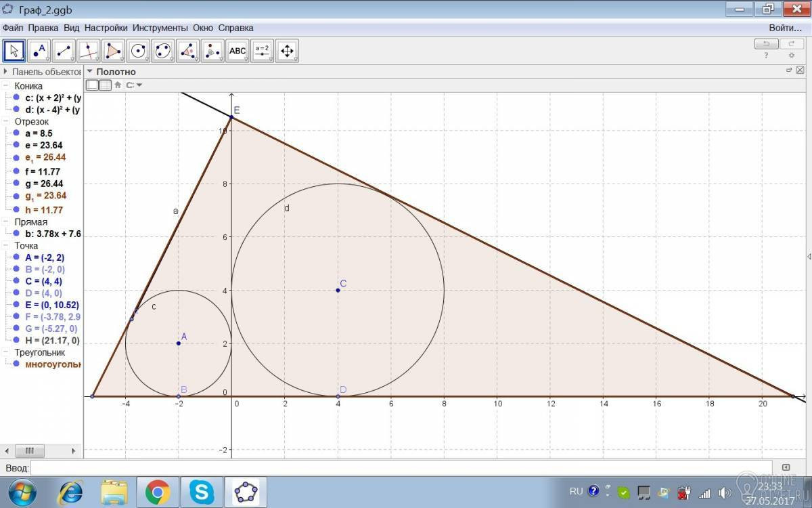Select the Move arrow tool
Viewport: 812px width, 508px height.
click(15, 51)
